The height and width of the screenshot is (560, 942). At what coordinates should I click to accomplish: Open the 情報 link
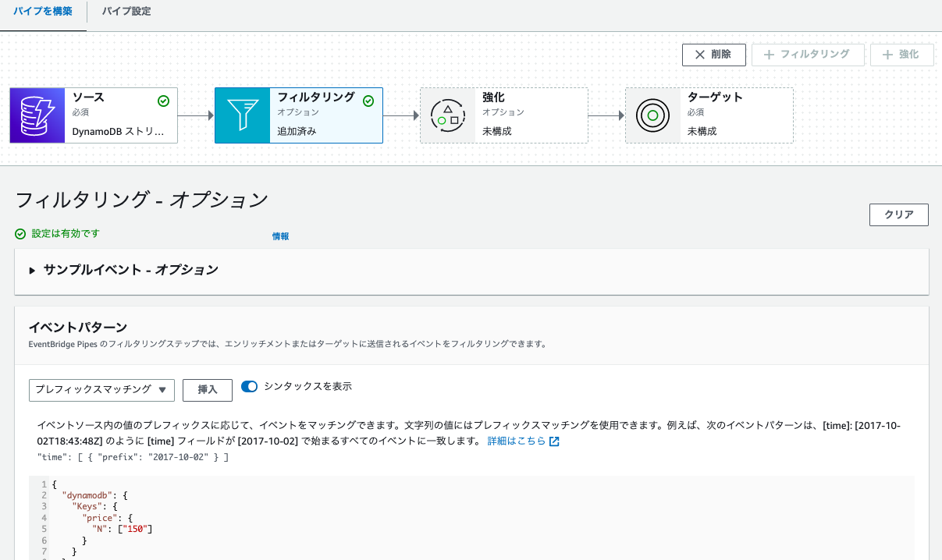pos(280,236)
